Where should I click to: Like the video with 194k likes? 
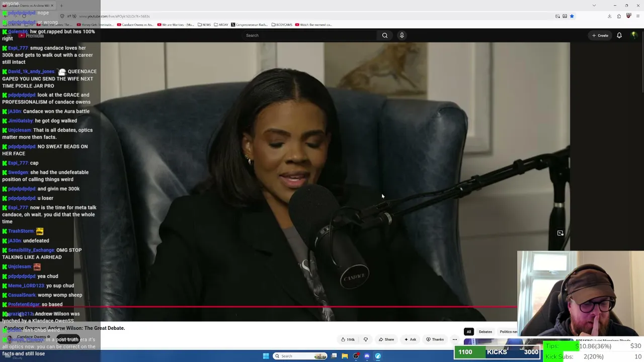click(348, 339)
